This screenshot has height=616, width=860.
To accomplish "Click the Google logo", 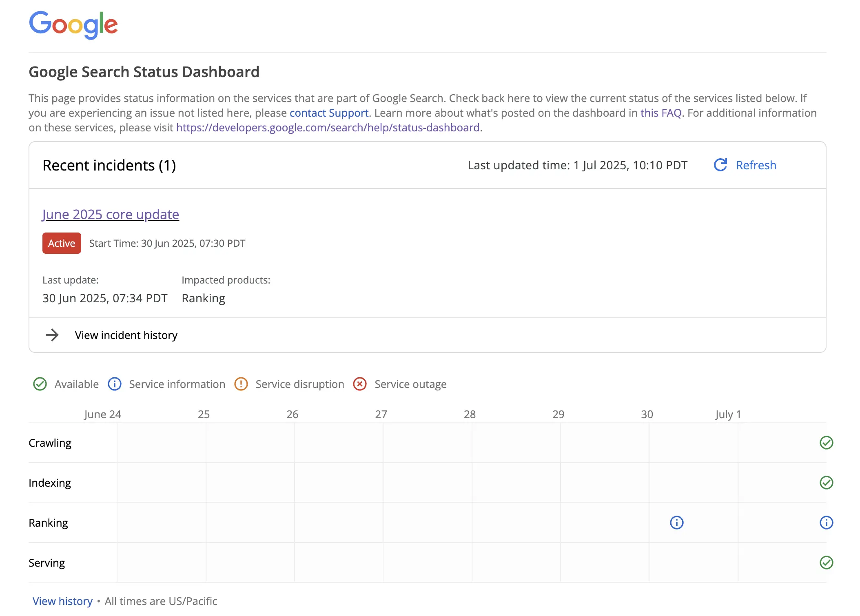I will coord(73,24).
